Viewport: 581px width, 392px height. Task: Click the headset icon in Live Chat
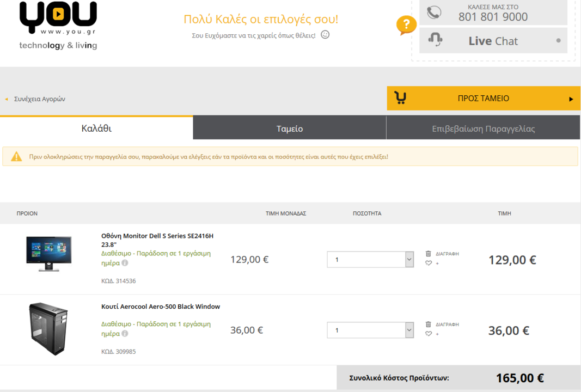coord(435,39)
